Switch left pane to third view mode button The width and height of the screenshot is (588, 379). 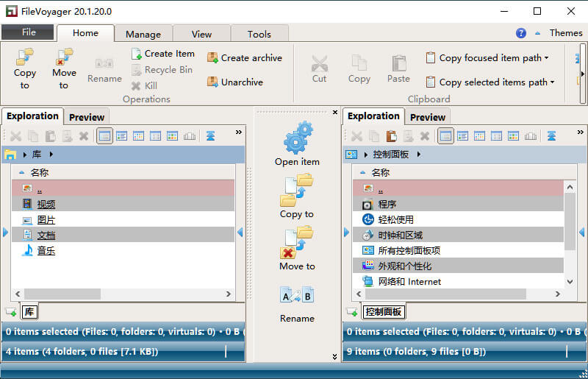[138, 136]
